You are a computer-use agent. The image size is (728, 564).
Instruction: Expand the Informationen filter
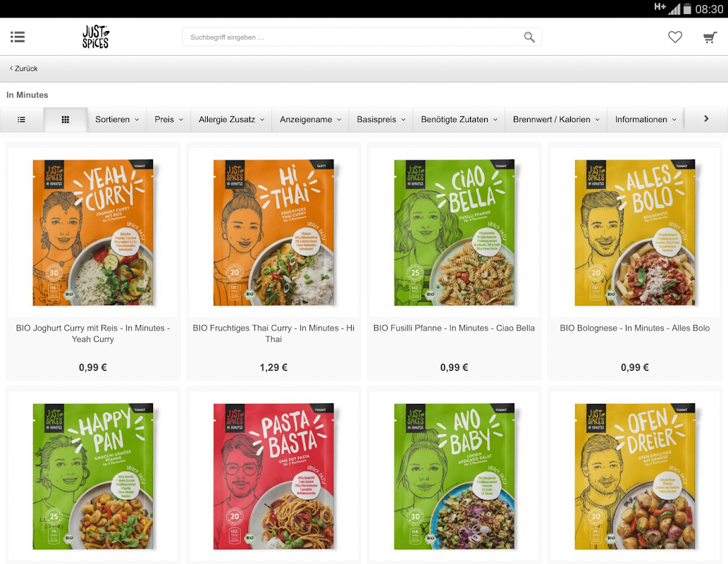(x=646, y=119)
